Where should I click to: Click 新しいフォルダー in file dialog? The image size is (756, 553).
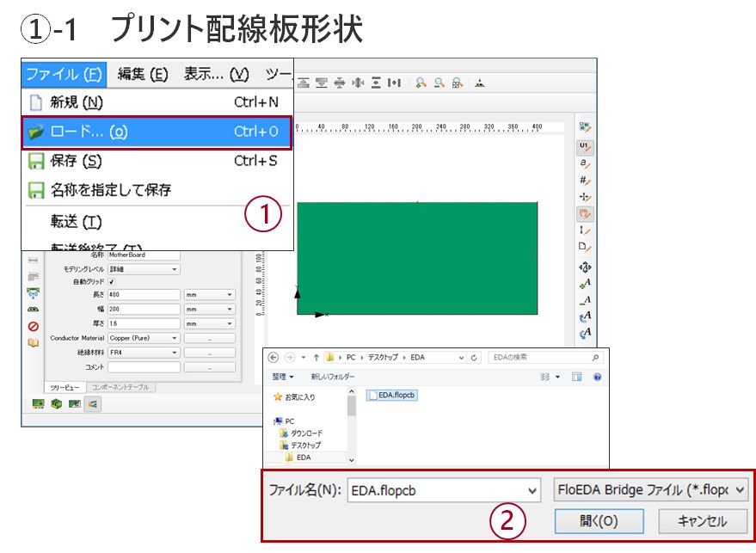tap(332, 377)
